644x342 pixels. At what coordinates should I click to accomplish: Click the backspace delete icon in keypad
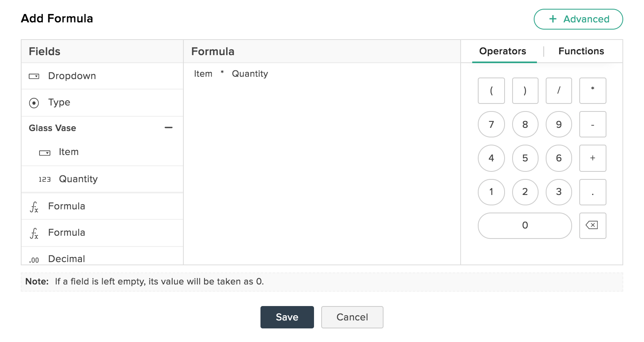pyautogui.click(x=592, y=225)
